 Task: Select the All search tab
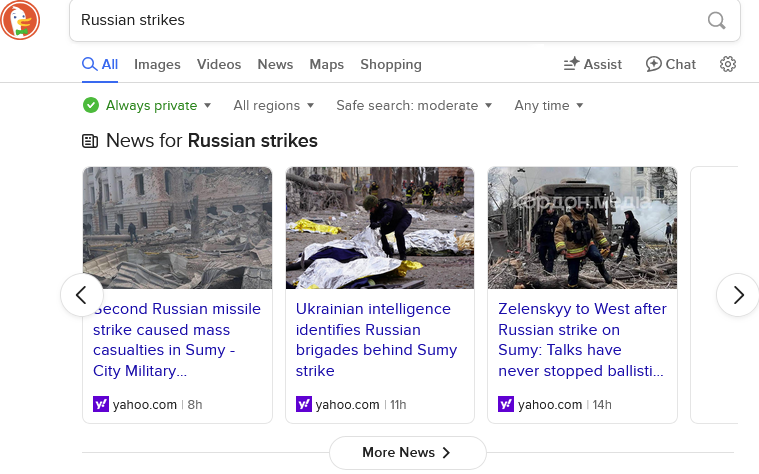click(100, 64)
